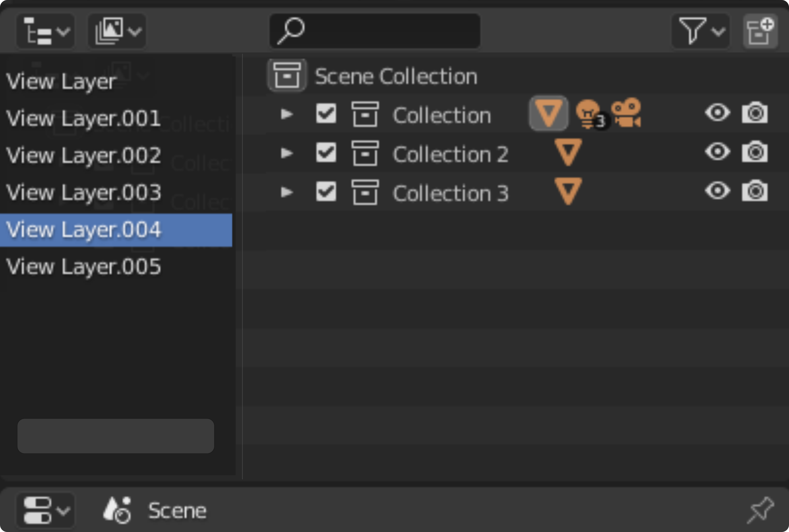The height and width of the screenshot is (532, 789).
Task: Click the Scene label in Properties header
Action: pyautogui.click(x=177, y=511)
